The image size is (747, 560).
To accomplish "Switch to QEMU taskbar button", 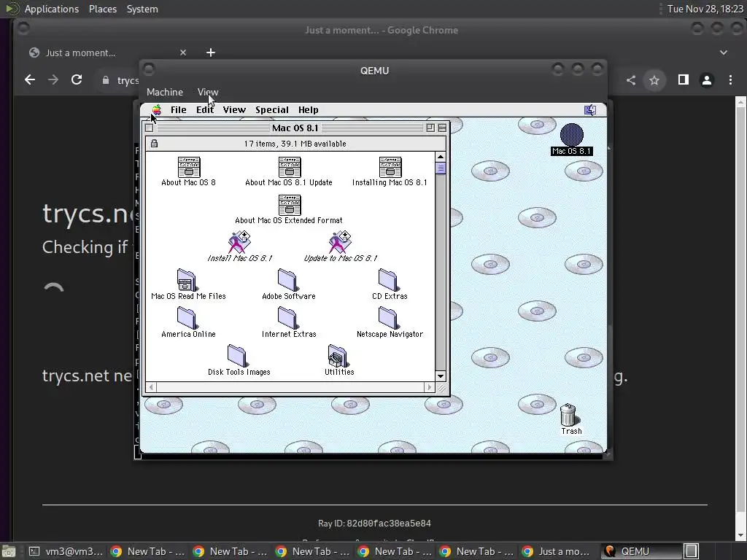I will [640, 551].
